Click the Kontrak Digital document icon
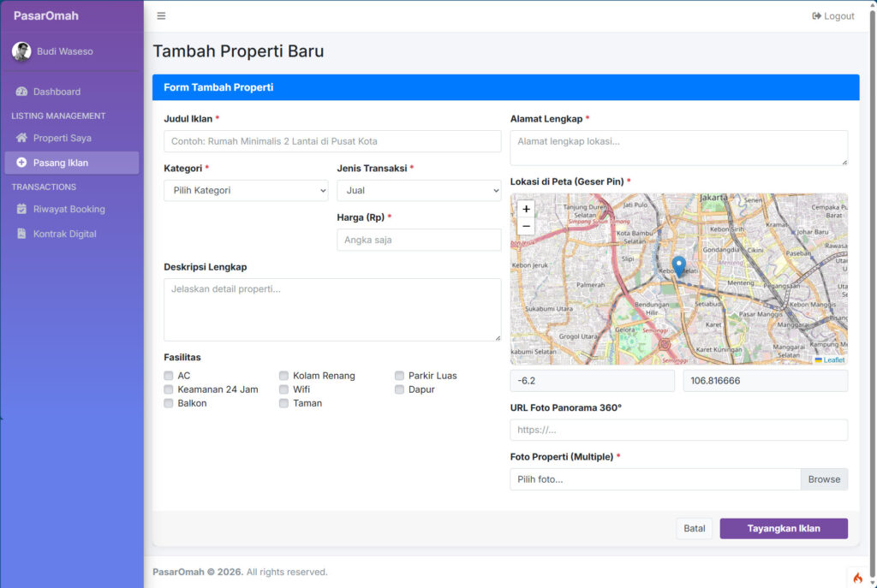Screen dimensions: 877x588 [x=21, y=234]
